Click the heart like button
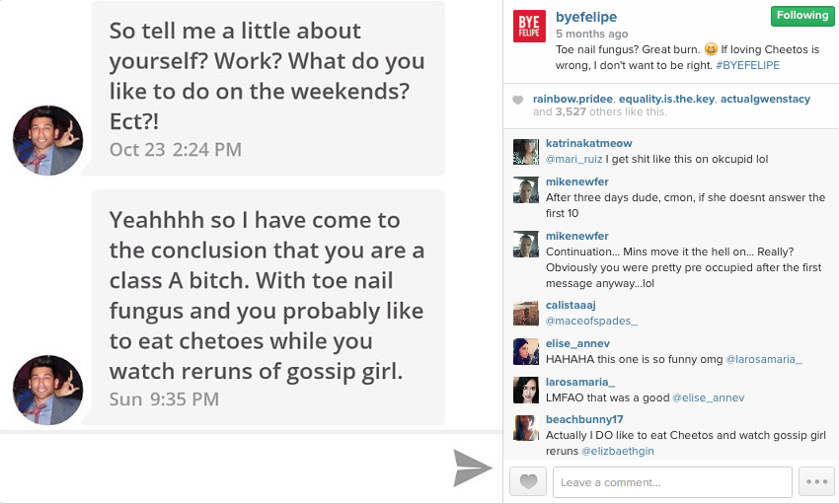Viewport: 839px width, 504px height. (x=528, y=481)
